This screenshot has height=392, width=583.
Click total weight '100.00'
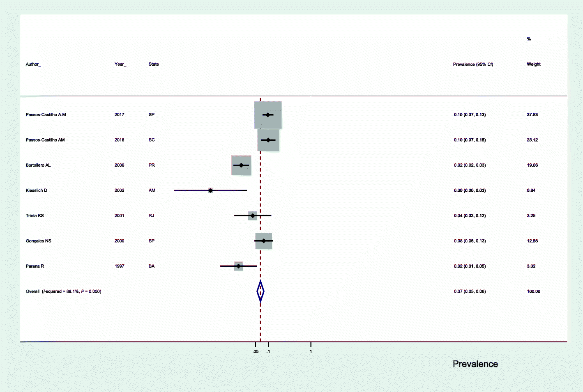coord(533,291)
